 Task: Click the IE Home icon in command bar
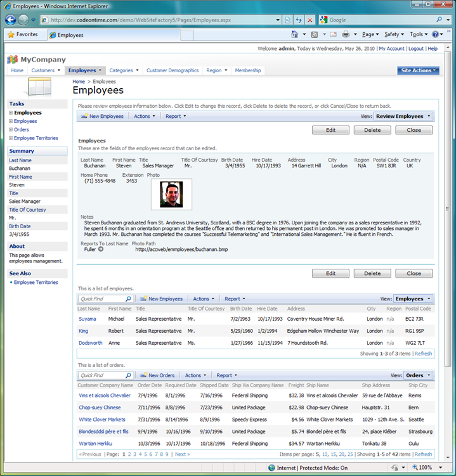[296, 35]
